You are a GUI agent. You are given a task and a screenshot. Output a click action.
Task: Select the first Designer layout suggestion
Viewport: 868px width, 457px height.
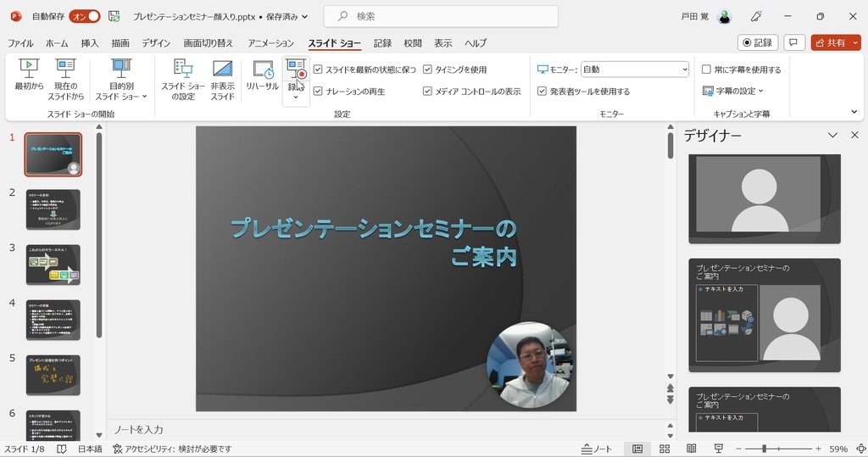[x=765, y=198]
